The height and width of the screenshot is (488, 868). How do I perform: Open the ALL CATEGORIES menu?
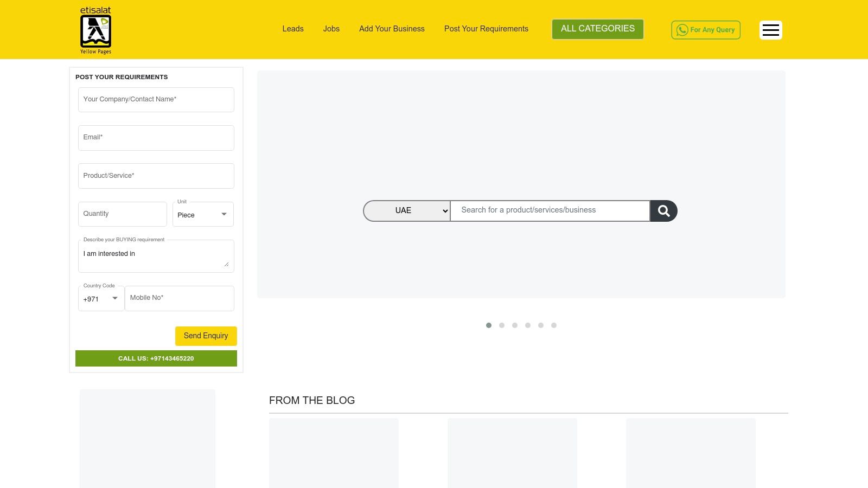point(597,29)
